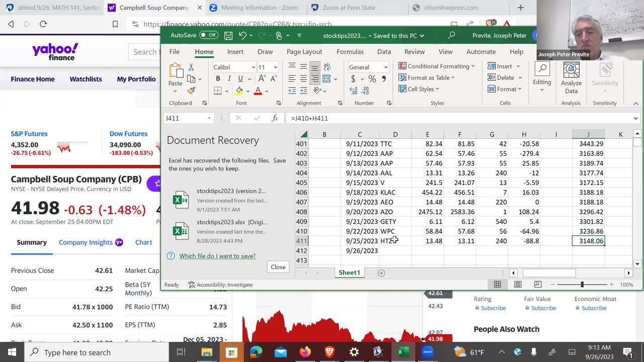Image resolution: width=644 pixels, height=362 pixels.
Task: Expand the Editing group dropdown
Action: pyautogui.click(x=542, y=78)
